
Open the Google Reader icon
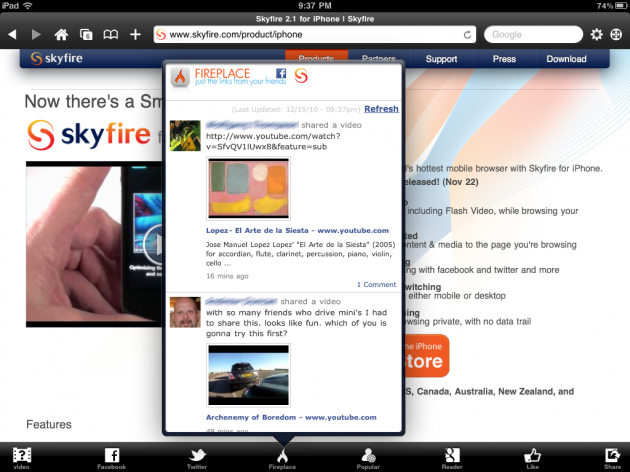(452, 456)
